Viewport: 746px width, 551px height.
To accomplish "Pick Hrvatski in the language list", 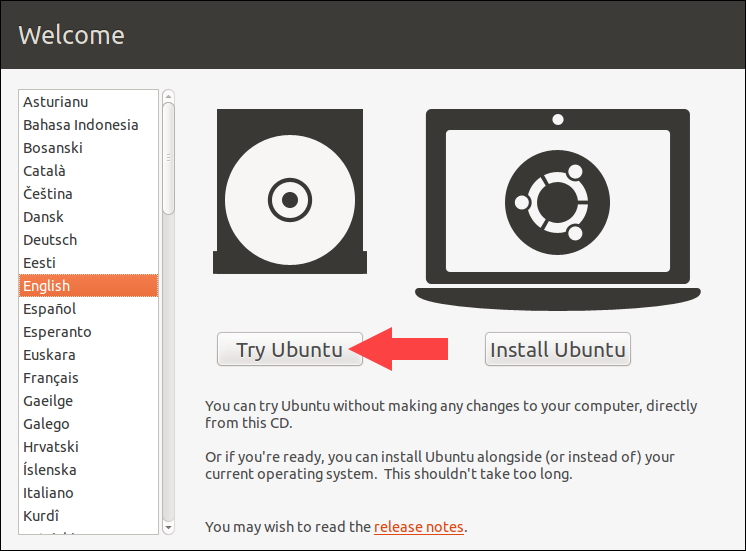I will [x=88, y=447].
